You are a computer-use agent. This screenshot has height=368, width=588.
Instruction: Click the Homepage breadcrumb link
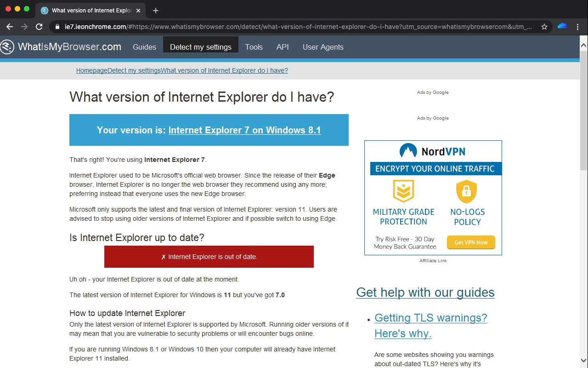92,70
